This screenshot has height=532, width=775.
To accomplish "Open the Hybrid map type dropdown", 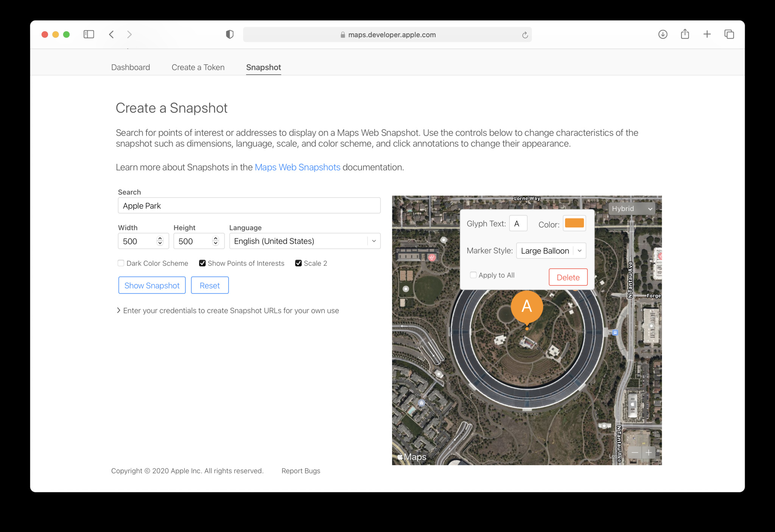I will (632, 209).
